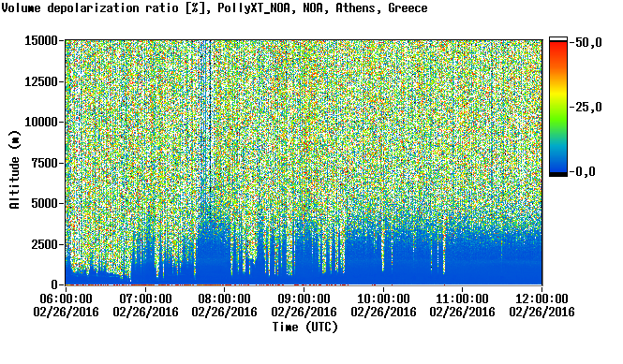Click the 11:00:00 time axis label

pyautogui.click(x=462, y=298)
